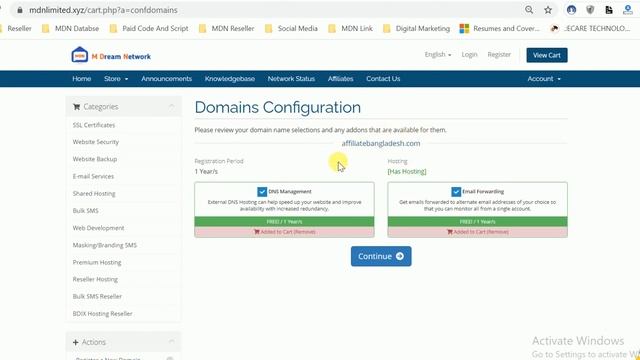Viewport: 640px width, 360px height.
Task: Open the English language dropdown
Action: (x=438, y=54)
